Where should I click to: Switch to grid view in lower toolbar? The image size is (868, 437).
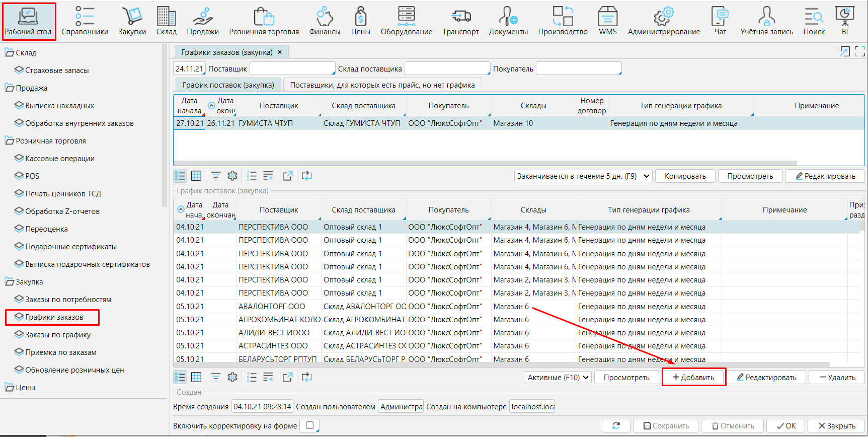click(x=196, y=377)
